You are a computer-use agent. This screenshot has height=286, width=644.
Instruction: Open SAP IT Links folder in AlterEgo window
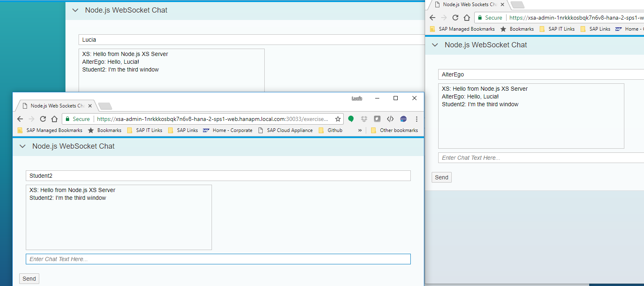click(x=557, y=29)
